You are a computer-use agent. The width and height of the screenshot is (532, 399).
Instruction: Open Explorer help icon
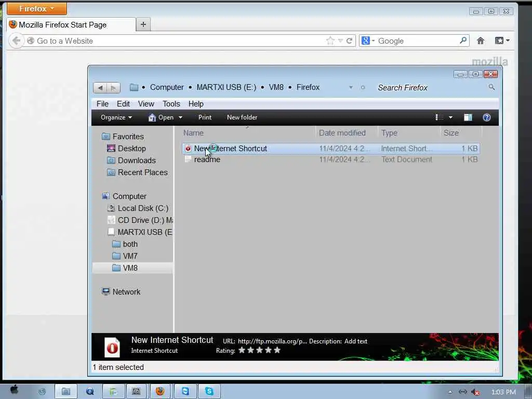coord(486,117)
